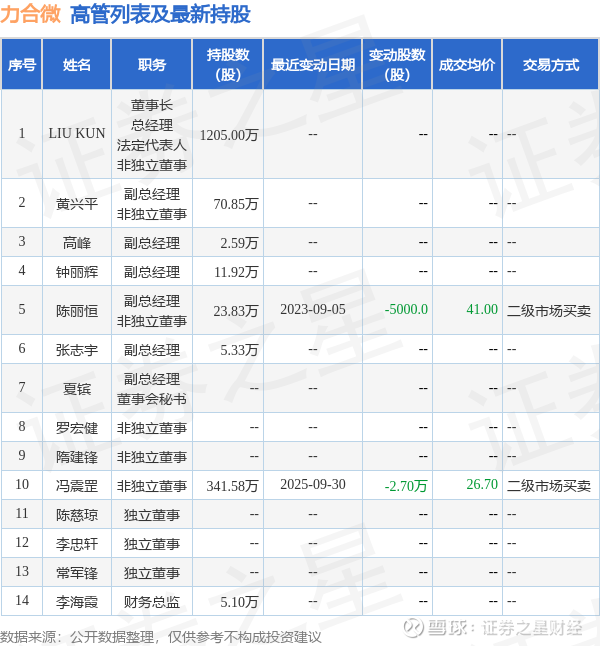This screenshot has height=646, width=600.
Task: Click the date 2023-09-05
Action: pos(313,309)
